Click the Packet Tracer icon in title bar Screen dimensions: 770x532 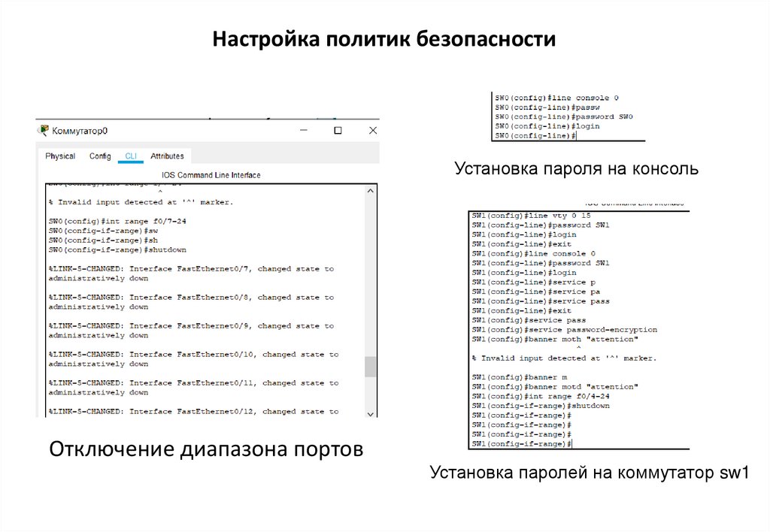(43, 129)
